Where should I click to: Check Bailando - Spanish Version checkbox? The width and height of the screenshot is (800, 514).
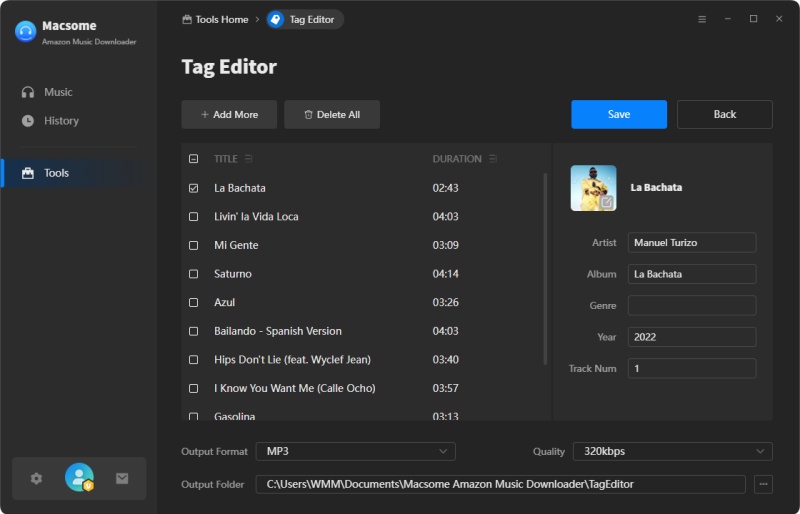[193, 331]
